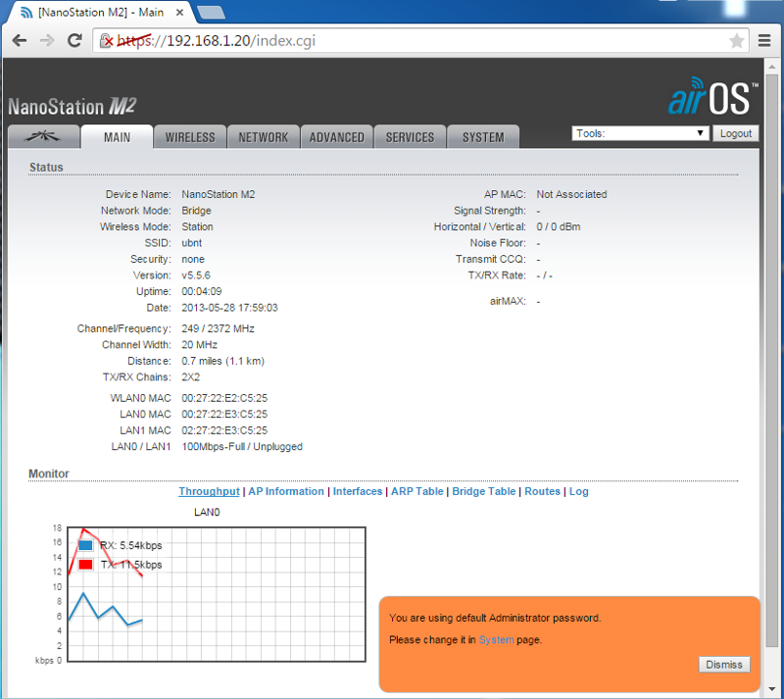Screen dimensions: 784x699
Task: Bookmark this page with the star icon
Action: (x=736, y=41)
